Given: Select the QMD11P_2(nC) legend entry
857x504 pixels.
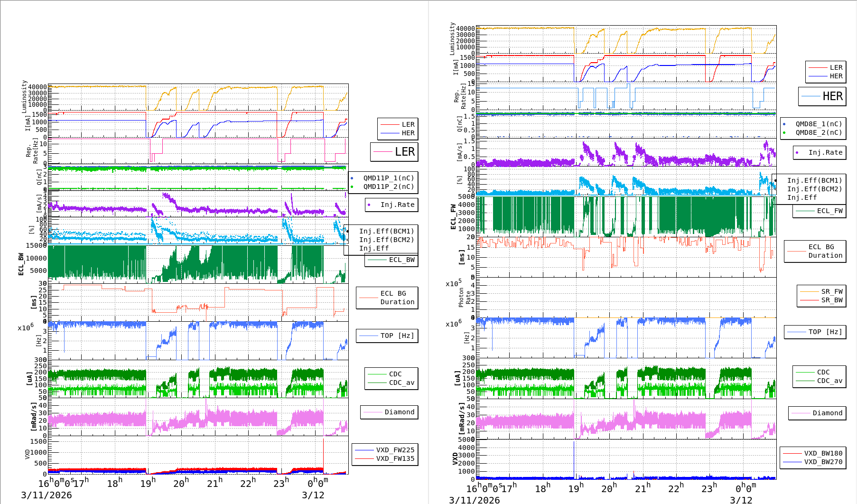Looking at the screenshot, I should pos(388,187).
